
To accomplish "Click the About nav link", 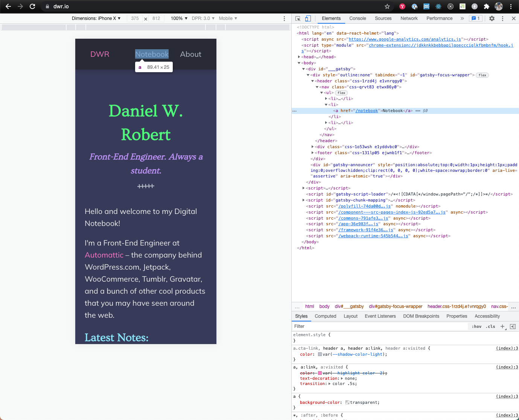I will pos(191,54).
